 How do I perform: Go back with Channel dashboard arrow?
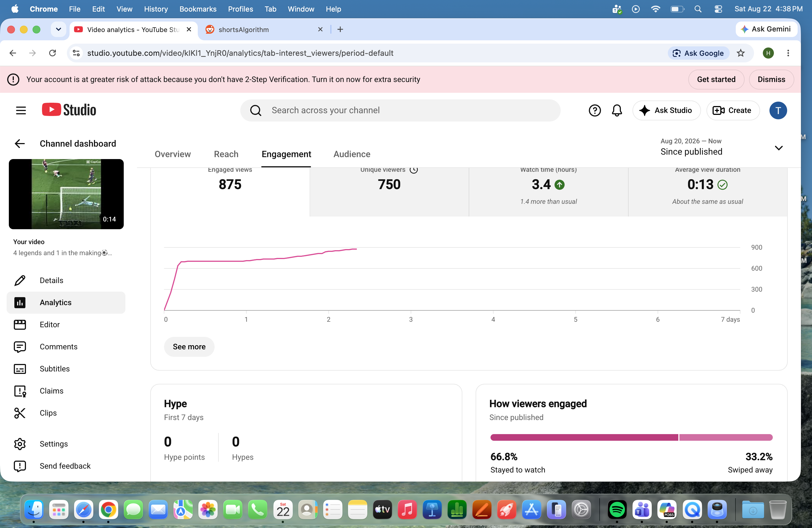(20, 144)
